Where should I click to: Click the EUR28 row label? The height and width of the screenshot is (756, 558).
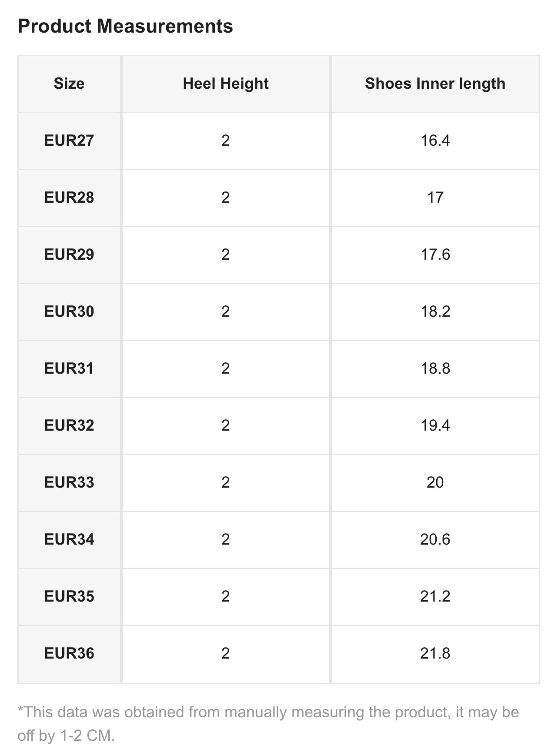pyautogui.click(x=69, y=197)
